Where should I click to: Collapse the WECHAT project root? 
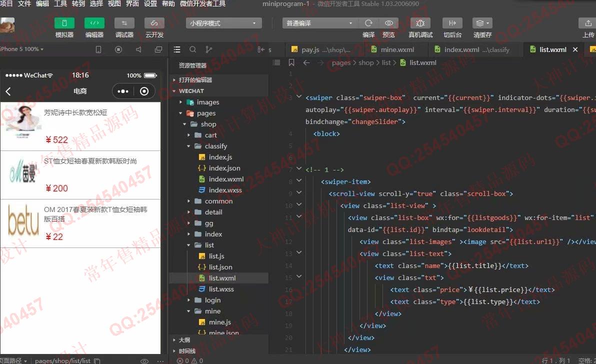(219, 91)
